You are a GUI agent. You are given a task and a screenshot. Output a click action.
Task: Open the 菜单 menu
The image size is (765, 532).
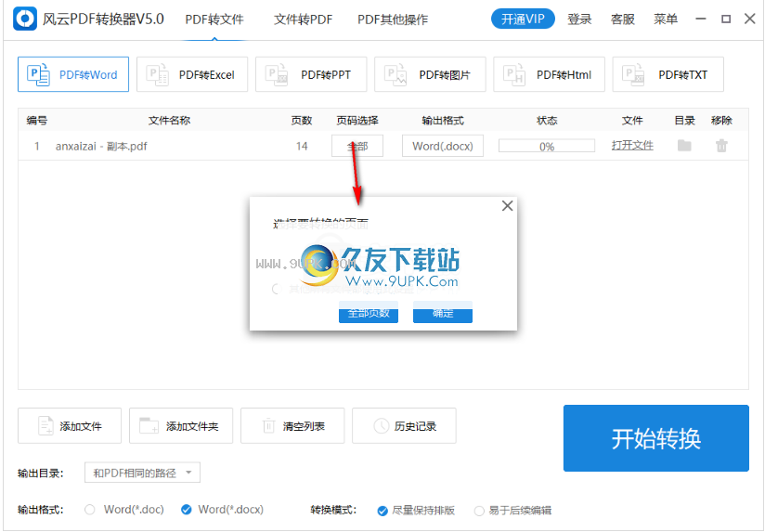666,19
